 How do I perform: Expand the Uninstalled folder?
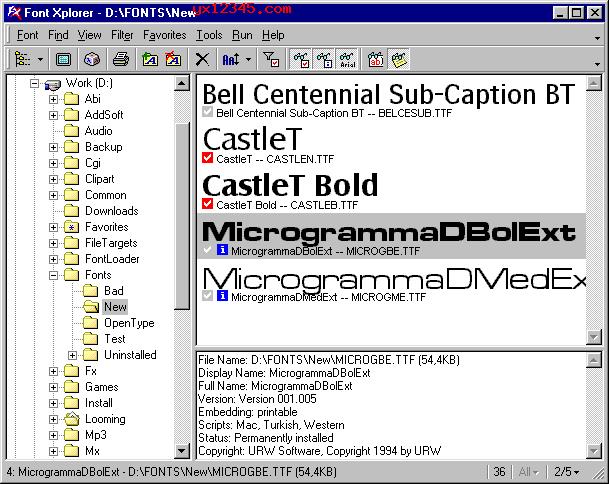click(73, 355)
